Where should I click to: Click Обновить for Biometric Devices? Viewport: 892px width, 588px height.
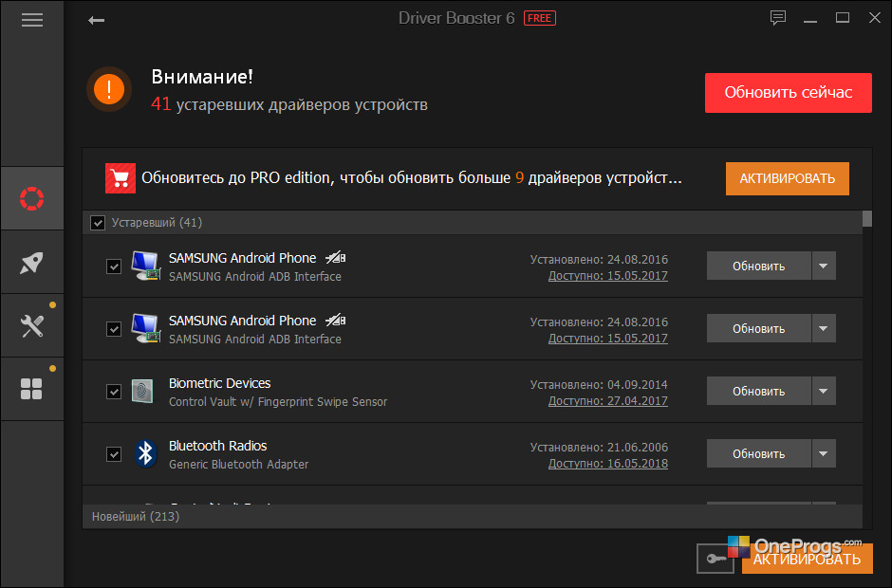[x=759, y=391]
